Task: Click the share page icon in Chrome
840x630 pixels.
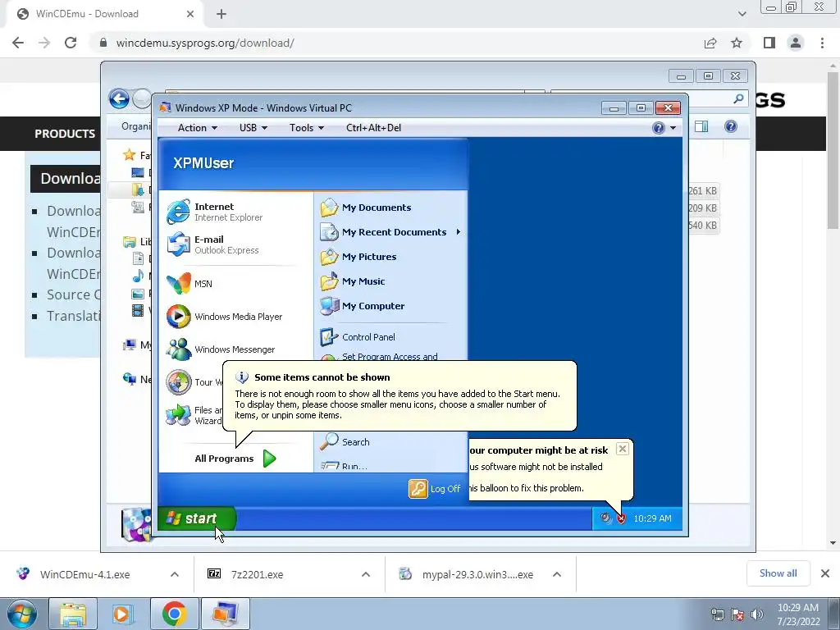Action: [710, 43]
